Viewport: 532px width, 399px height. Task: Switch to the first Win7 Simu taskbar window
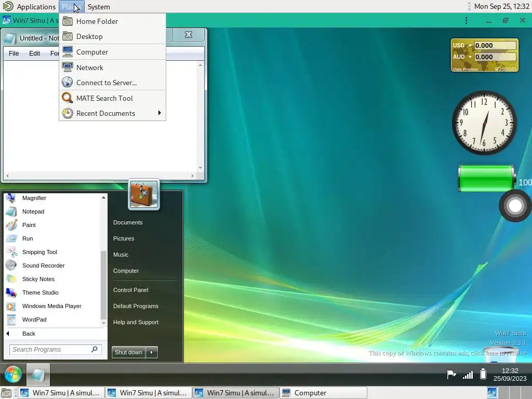pos(61,393)
